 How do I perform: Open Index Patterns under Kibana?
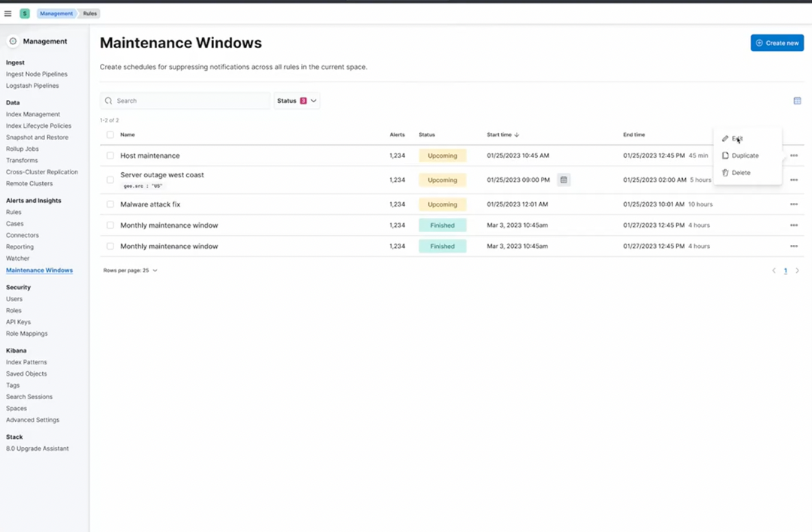point(26,362)
